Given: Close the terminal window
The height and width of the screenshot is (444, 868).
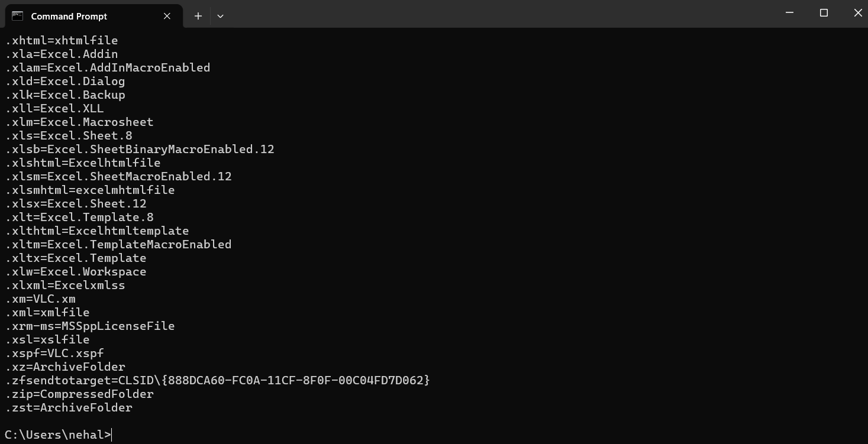Looking at the screenshot, I should (858, 13).
